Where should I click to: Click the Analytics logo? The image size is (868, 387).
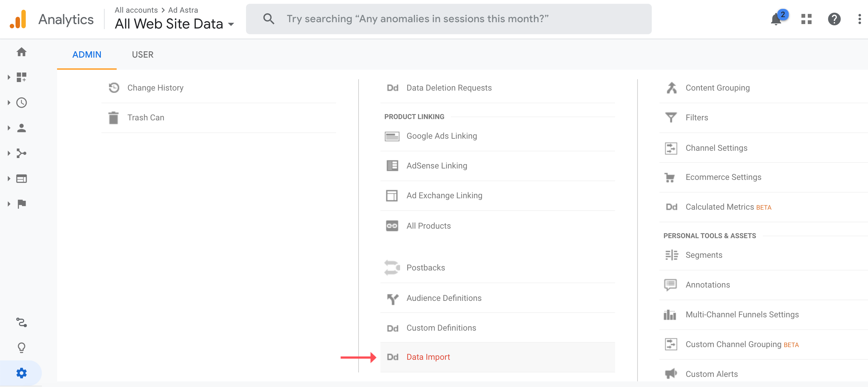click(x=18, y=19)
